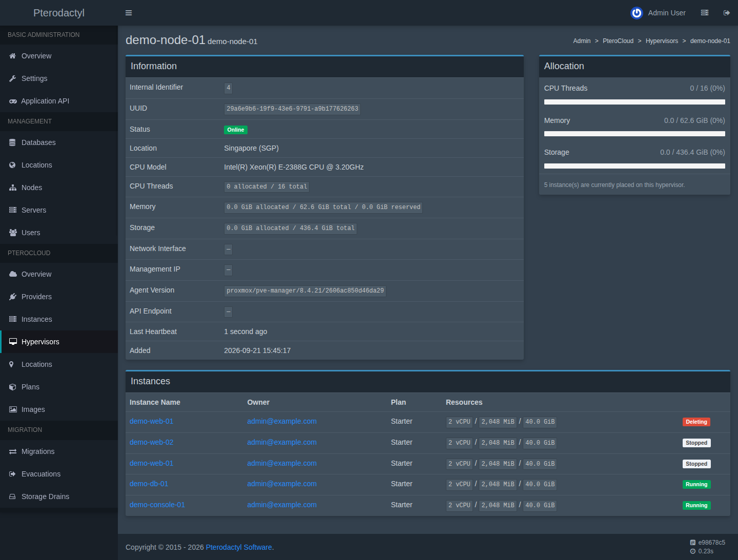Open the demo-web-01 instance marked Stopped
The height and width of the screenshot is (560, 738).
point(151,463)
